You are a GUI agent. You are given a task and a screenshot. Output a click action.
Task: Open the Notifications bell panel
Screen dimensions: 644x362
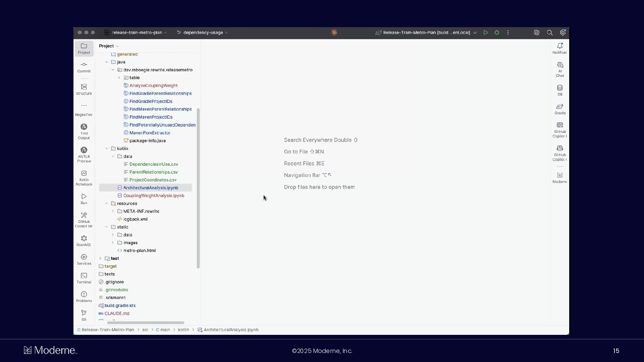click(x=559, y=48)
